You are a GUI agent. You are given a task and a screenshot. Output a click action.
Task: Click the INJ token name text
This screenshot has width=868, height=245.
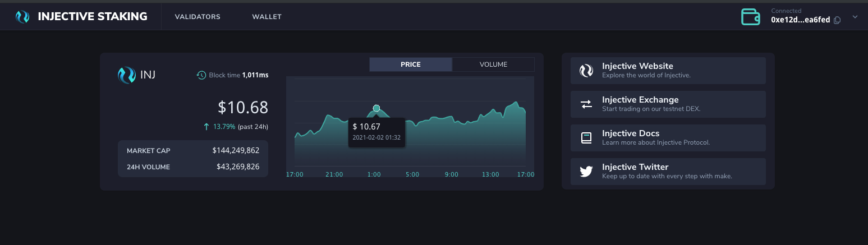(147, 75)
